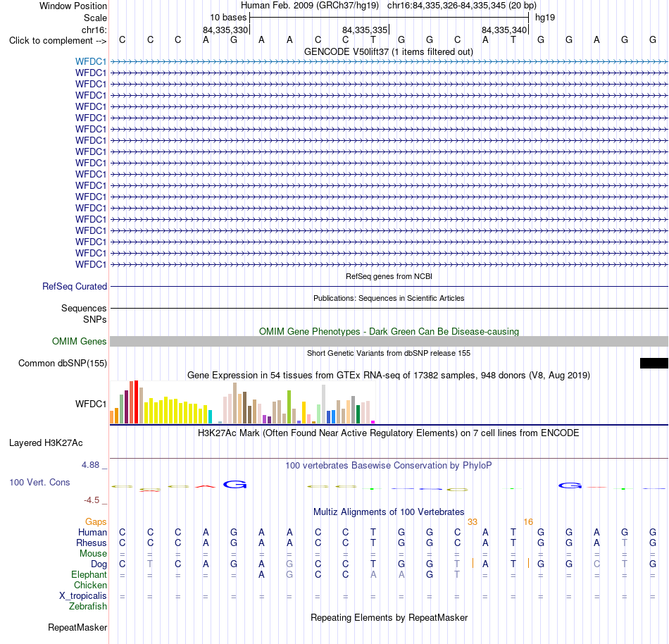This screenshot has width=669, height=644.
Task: Click the 'hg19' label beside scale bar
Action: coord(545,18)
